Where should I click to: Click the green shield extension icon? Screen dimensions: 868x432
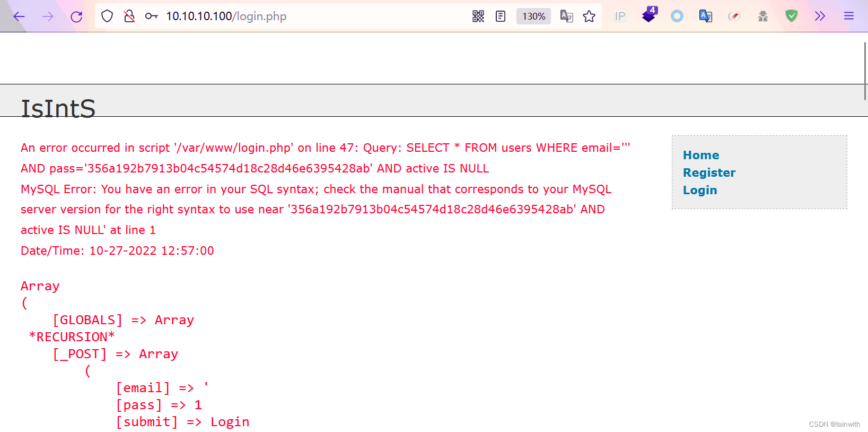click(x=792, y=16)
